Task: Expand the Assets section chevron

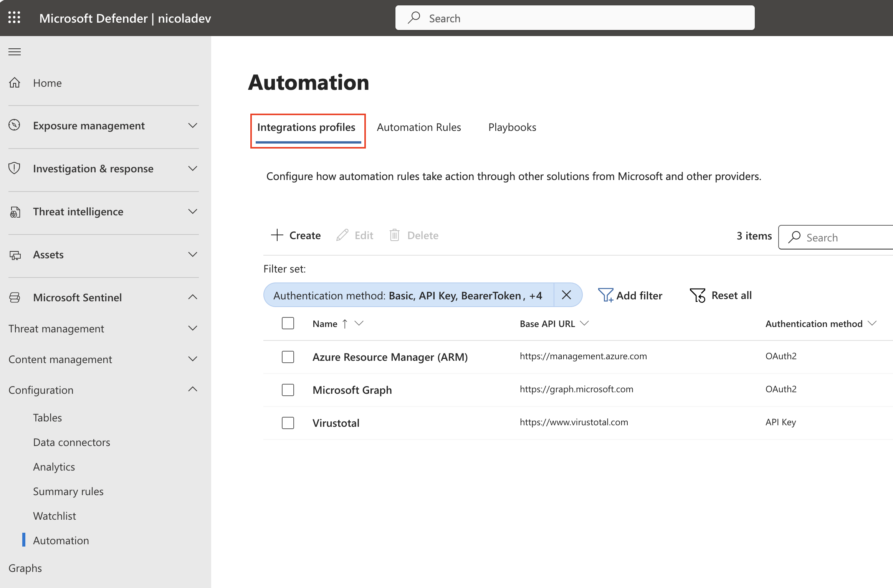Action: click(x=193, y=254)
